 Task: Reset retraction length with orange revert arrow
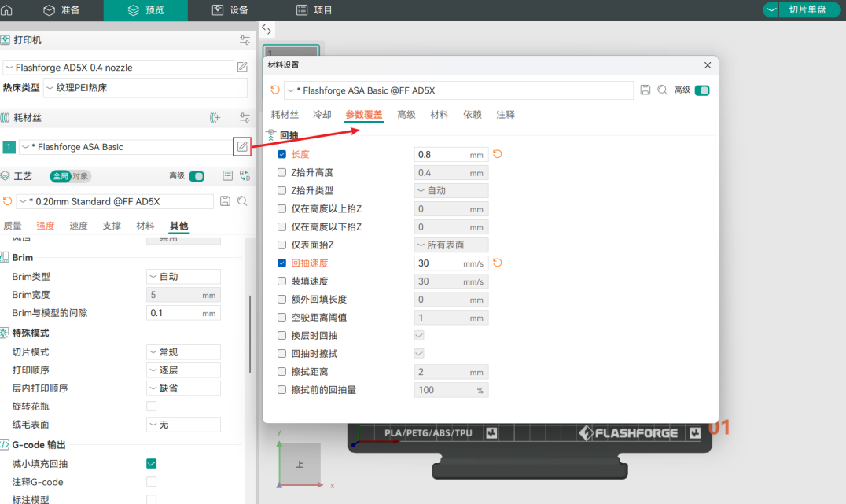[x=498, y=154]
